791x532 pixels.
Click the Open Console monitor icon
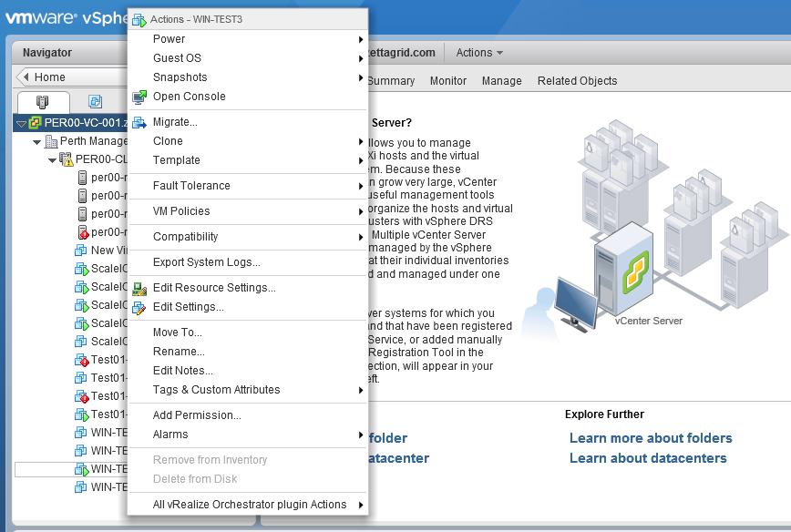(x=139, y=97)
